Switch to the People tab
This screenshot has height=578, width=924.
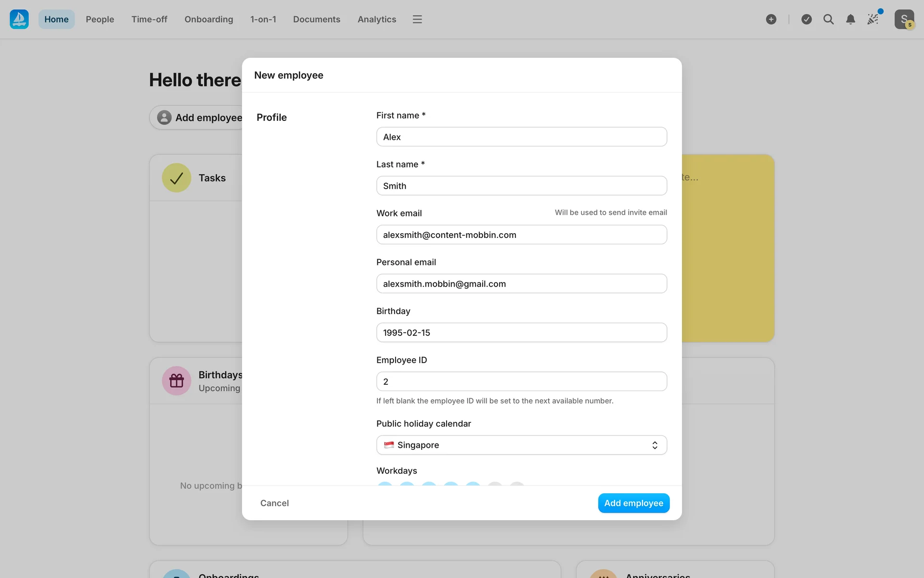[x=100, y=19]
